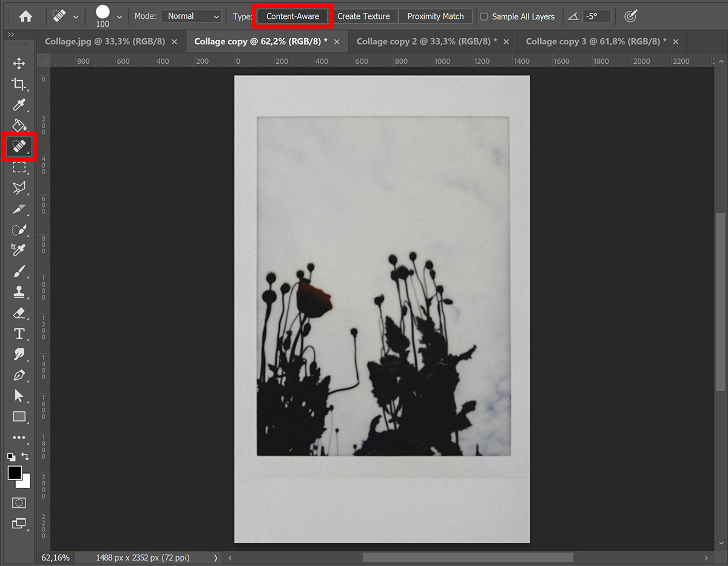Select the Crop tool
The height and width of the screenshot is (566, 728).
19,84
